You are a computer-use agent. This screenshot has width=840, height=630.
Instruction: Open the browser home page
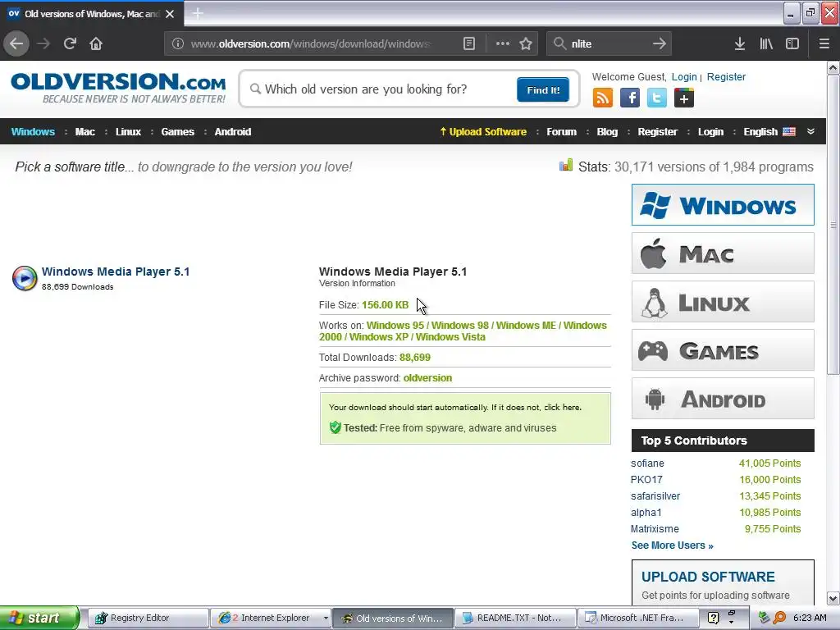[96, 43]
